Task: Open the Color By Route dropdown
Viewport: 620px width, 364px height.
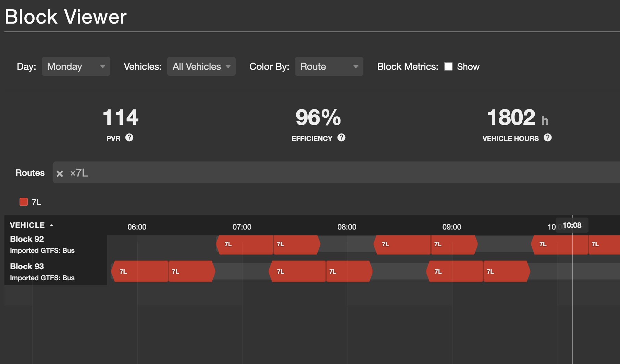Action: (329, 66)
